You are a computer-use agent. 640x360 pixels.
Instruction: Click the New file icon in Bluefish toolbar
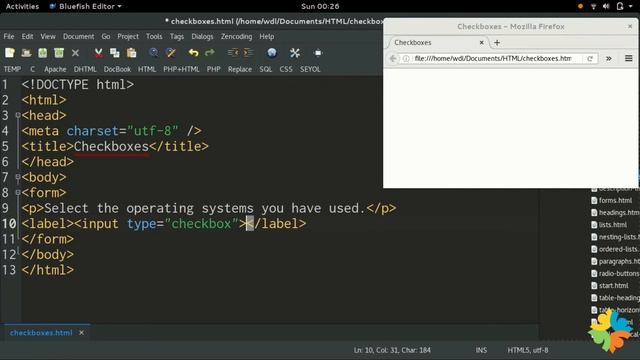10,53
